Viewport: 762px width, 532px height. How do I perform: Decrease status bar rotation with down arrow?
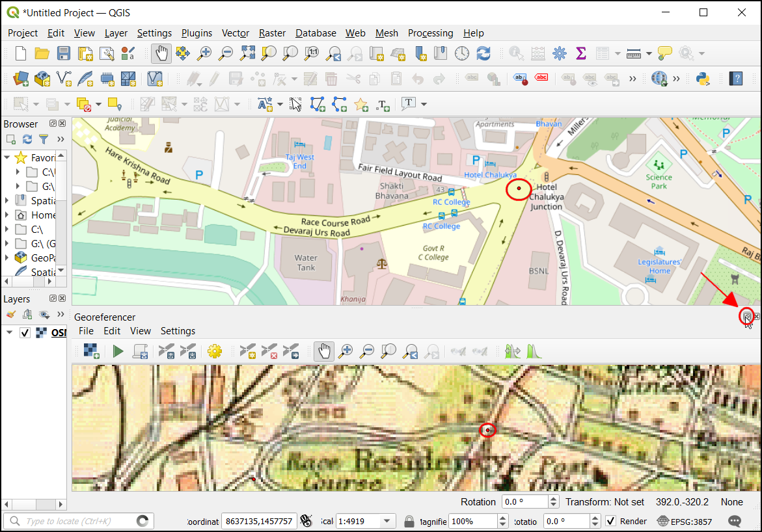(595, 525)
